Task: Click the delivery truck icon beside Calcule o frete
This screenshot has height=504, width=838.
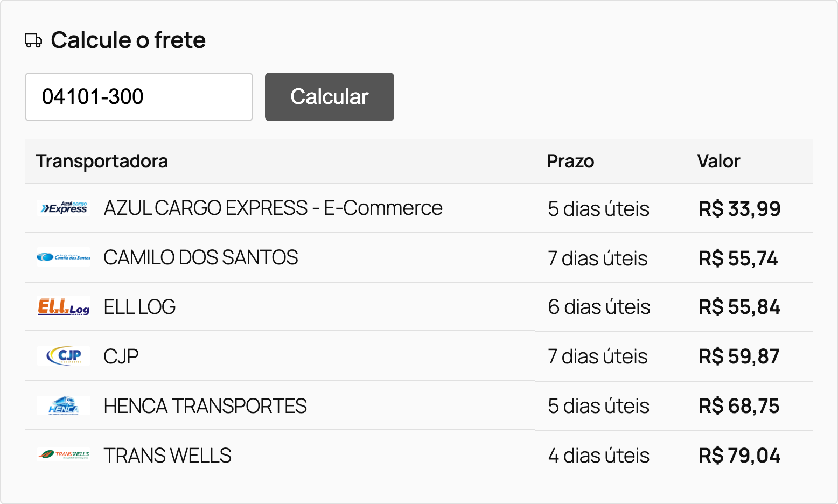Action: 33,40
